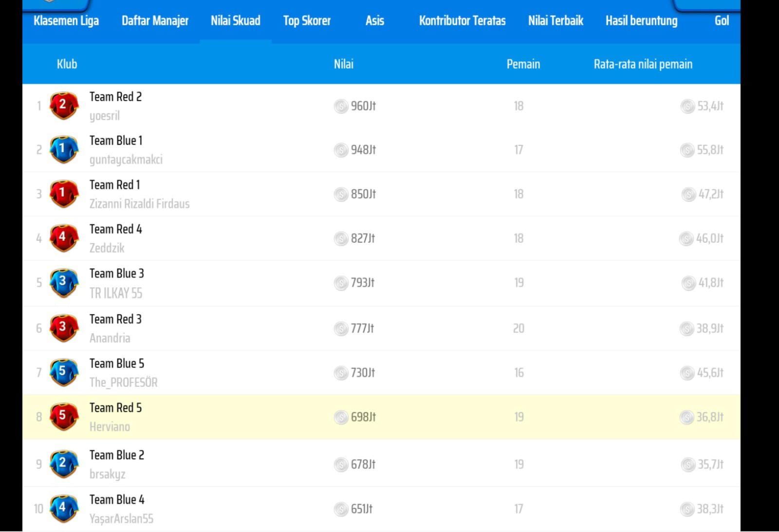Open the Team Blue 4 club name
This screenshot has width=779, height=532.
(x=117, y=500)
